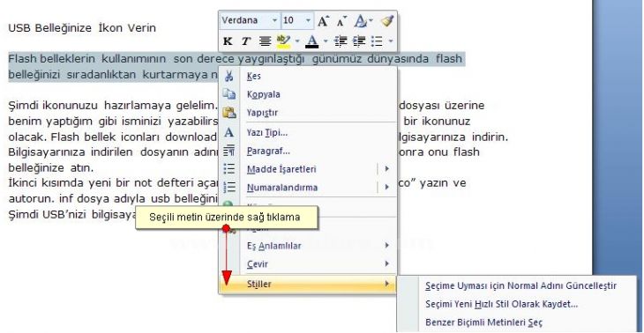This screenshot has width=644, height=333.
Task: Click the clipboard icon beside Yapıştır
Action: click(229, 113)
